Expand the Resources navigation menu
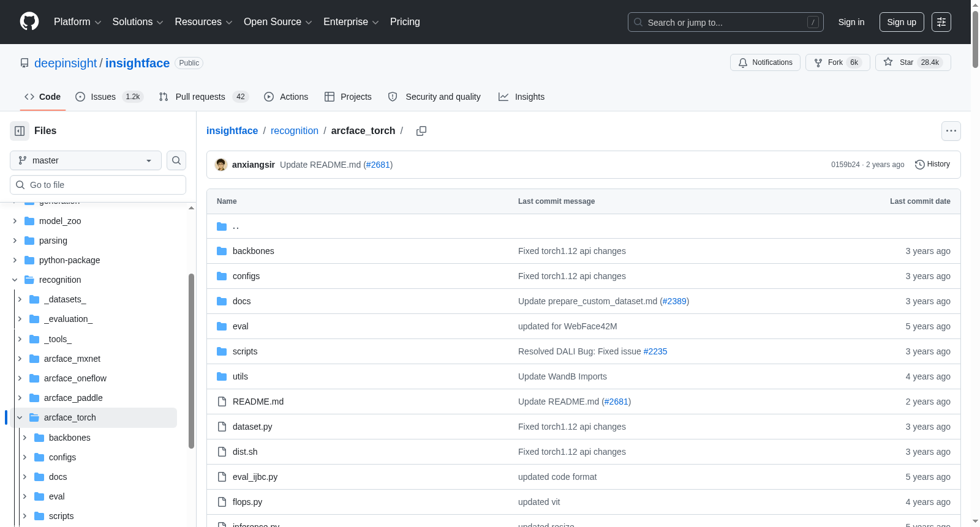The height and width of the screenshot is (527, 980). pyautogui.click(x=203, y=22)
